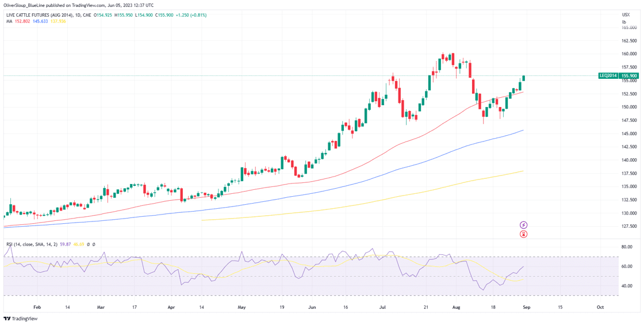Click the Feb date label on time axis
This screenshot has width=644, height=325.
37,307
